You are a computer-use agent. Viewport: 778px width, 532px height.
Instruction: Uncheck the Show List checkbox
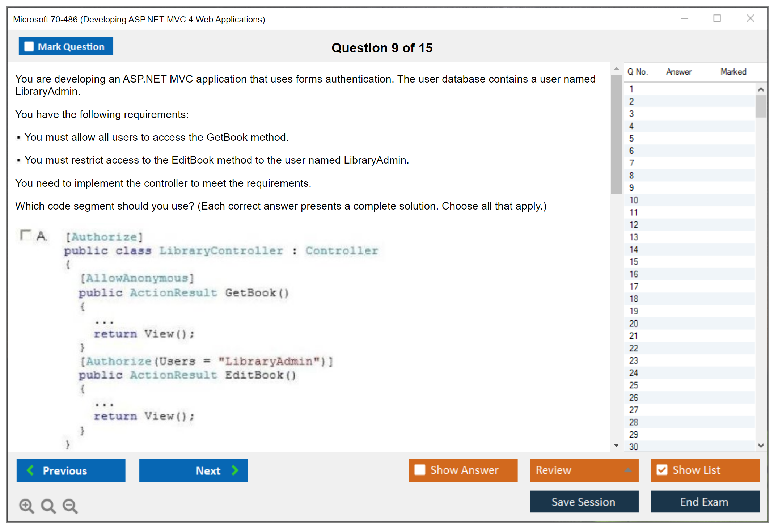(662, 470)
